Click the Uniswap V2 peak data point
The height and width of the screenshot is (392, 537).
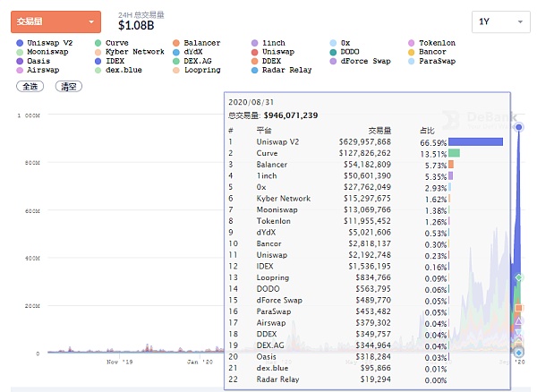[518, 127]
